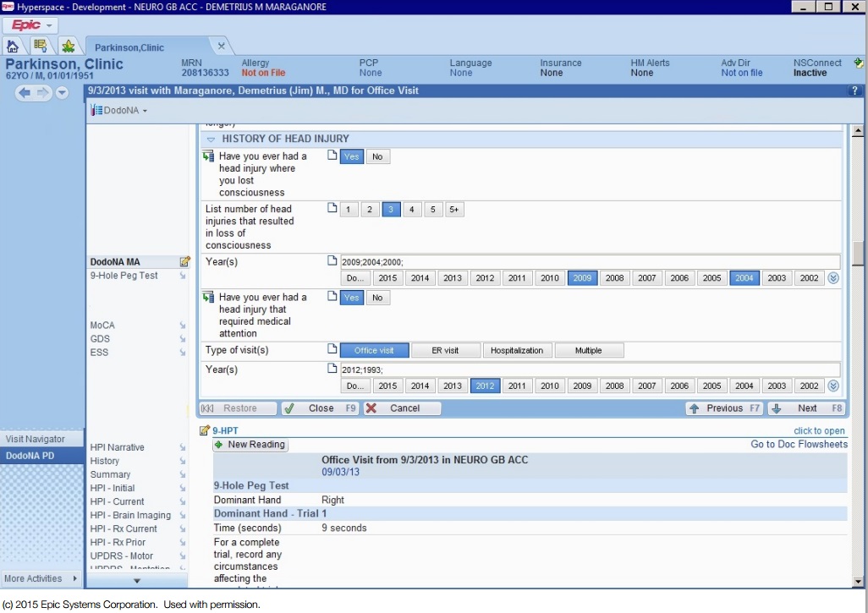Viewport: 868px width, 613px height.
Task: Click the scrollbar down arrow
Action: click(x=858, y=582)
